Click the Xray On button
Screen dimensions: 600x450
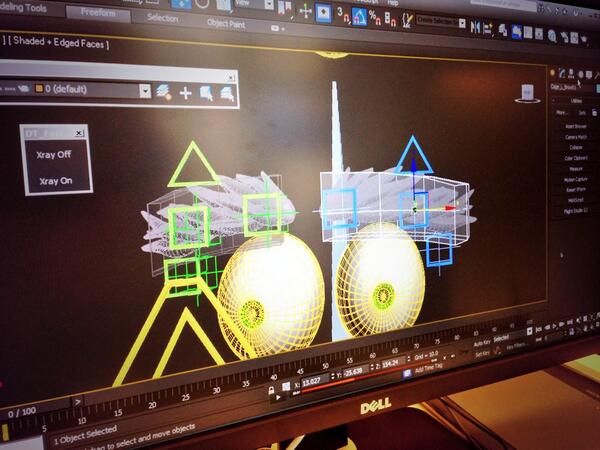coord(55,181)
